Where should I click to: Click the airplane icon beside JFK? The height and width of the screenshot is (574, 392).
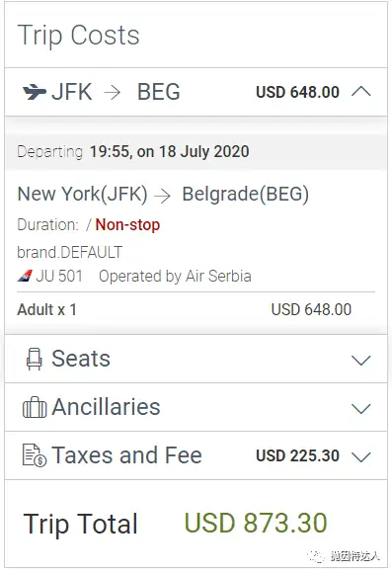pos(35,92)
